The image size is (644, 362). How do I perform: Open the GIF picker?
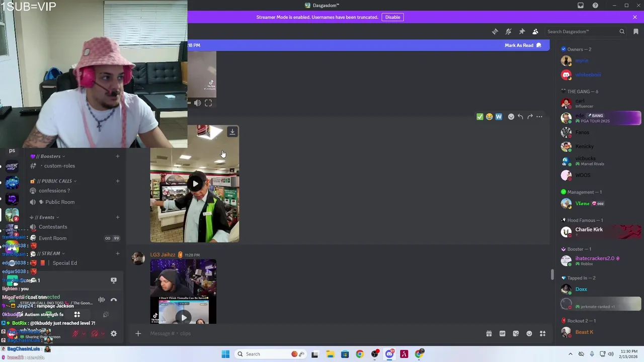point(502,333)
